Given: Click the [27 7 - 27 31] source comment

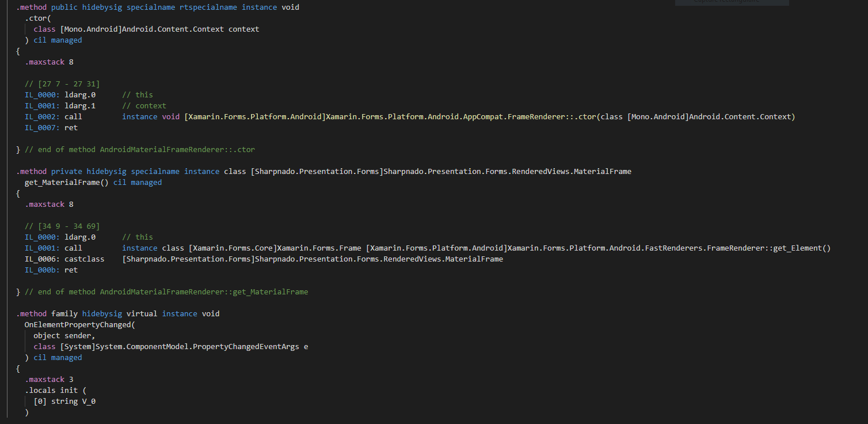Looking at the screenshot, I should coord(62,84).
